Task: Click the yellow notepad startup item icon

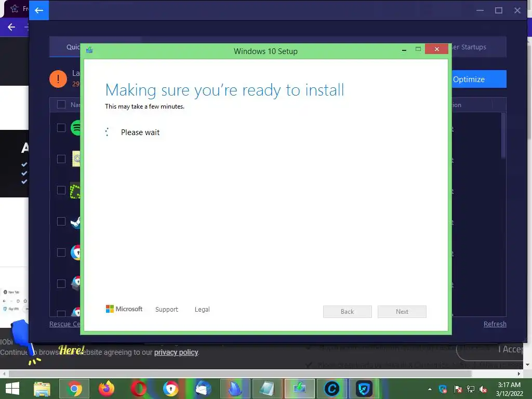Action: click(x=76, y=159)
